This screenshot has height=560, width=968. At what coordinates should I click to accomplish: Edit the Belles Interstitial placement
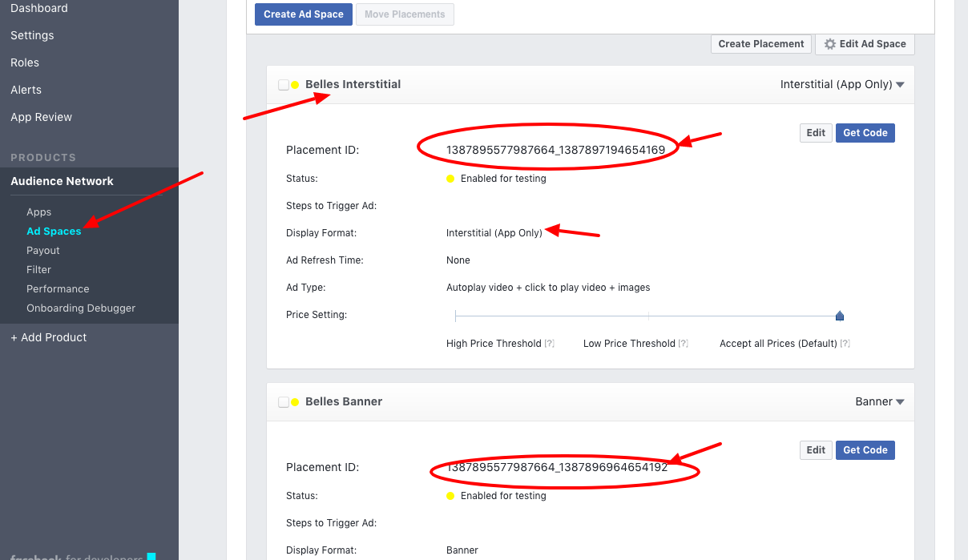tap(816, 133)
